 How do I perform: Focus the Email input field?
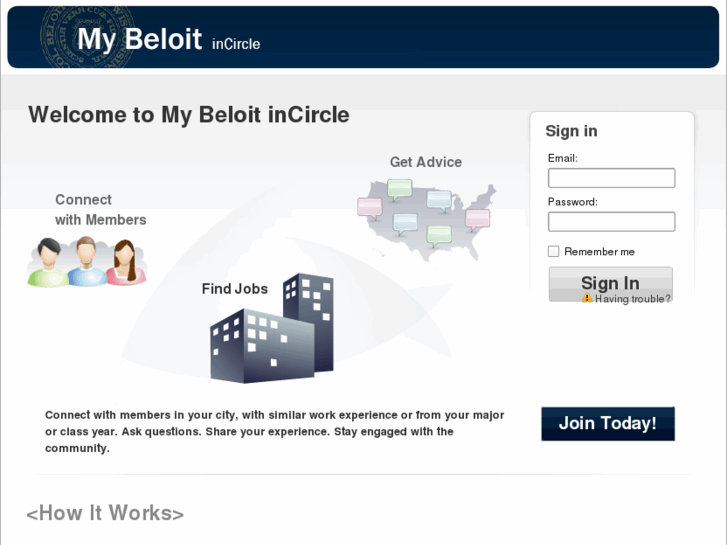click(x=611, y=178)
